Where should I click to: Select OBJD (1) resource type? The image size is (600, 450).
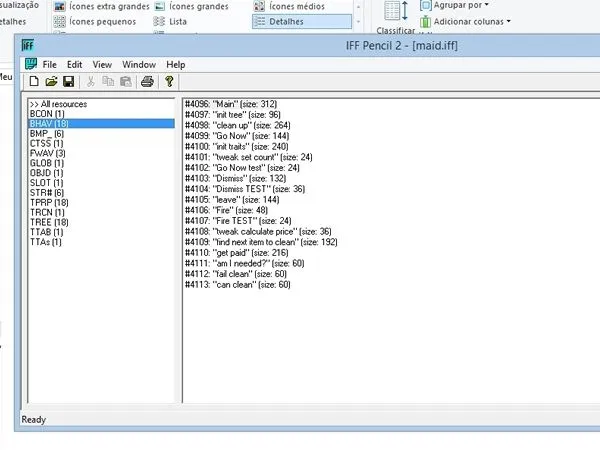101,173
